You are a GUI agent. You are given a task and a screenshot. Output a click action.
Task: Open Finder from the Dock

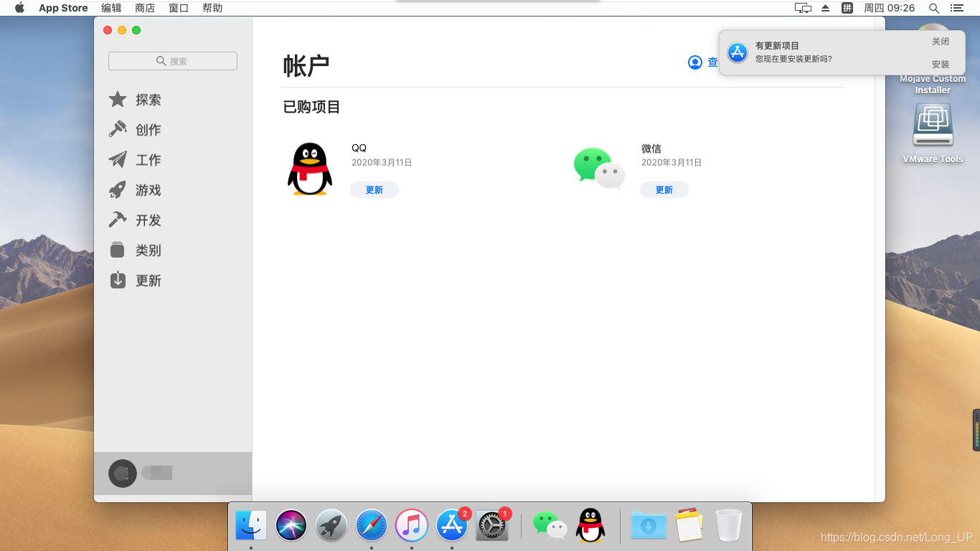(x=251, y=526)
